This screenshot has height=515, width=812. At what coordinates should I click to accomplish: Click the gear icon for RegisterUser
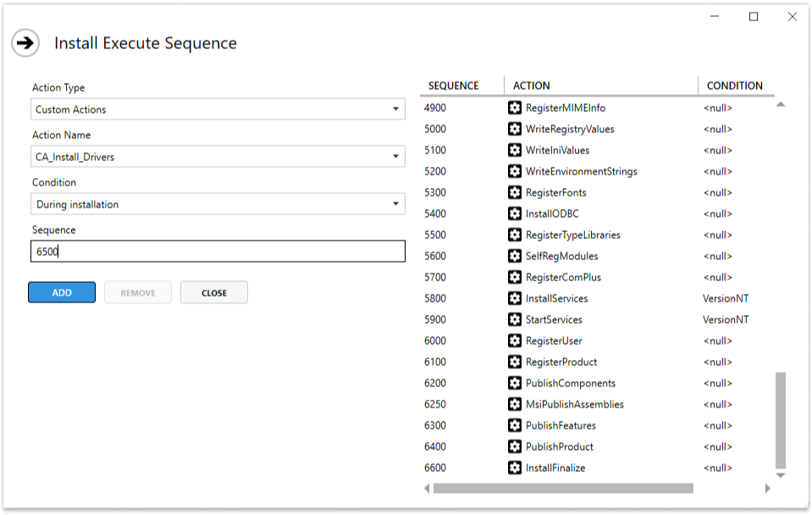click(x=514, y=341)
